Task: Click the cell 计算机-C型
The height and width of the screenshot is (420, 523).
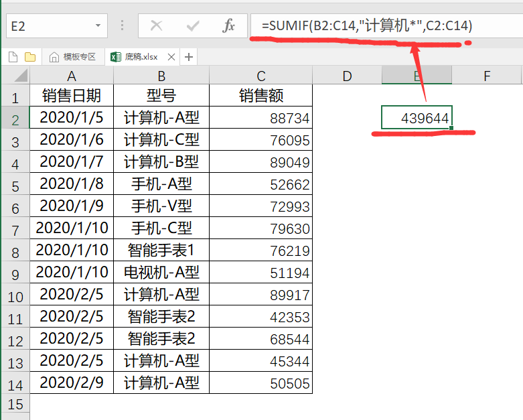Action: click(161, 139)
